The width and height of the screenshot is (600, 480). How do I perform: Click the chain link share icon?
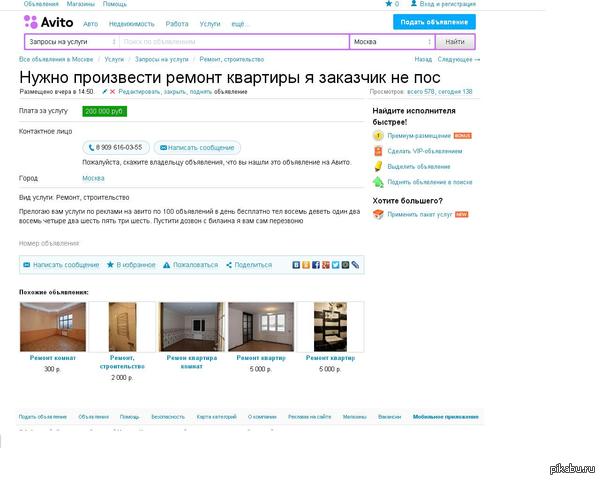(355, 265)
